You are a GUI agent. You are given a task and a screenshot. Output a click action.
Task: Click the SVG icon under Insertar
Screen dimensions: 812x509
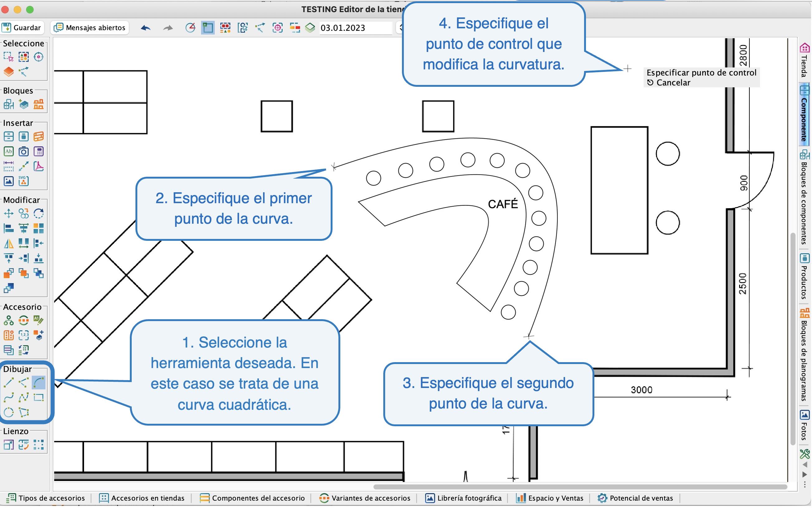tap(24, 181)
